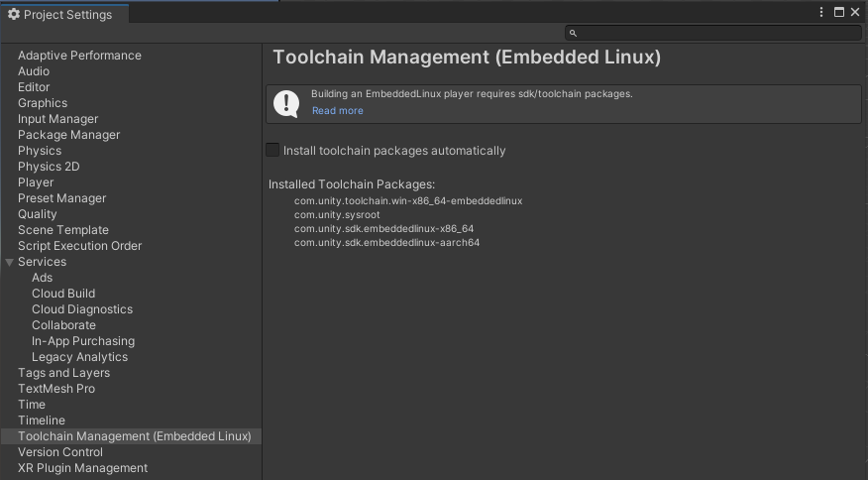Open the Graphics settings page
The height and width of the screenshot is (480, 868).
pyautogui.click(x=43, y=103)
